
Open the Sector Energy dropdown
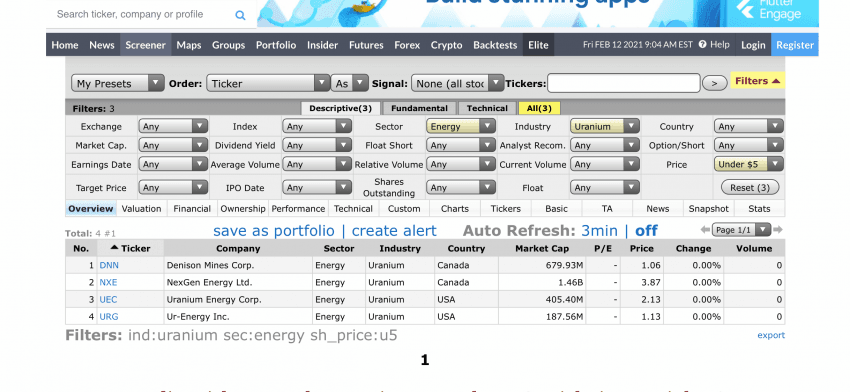[461, 126]
